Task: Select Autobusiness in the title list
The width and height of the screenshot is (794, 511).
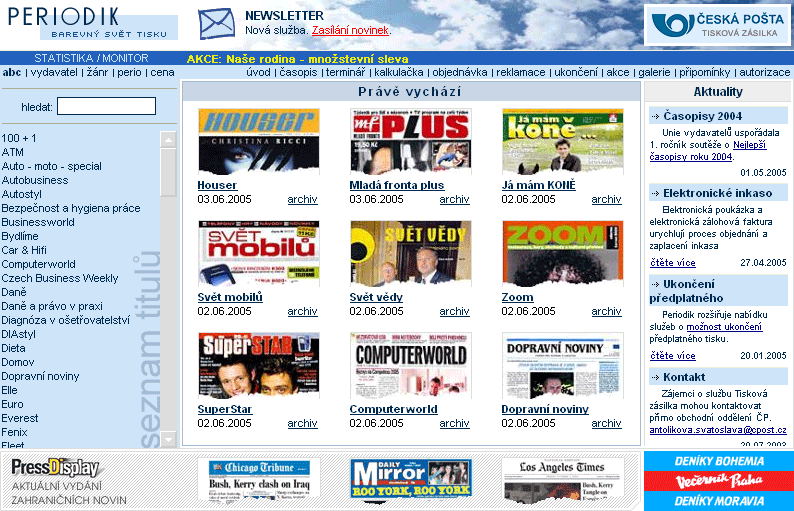Action: [36, 181]
